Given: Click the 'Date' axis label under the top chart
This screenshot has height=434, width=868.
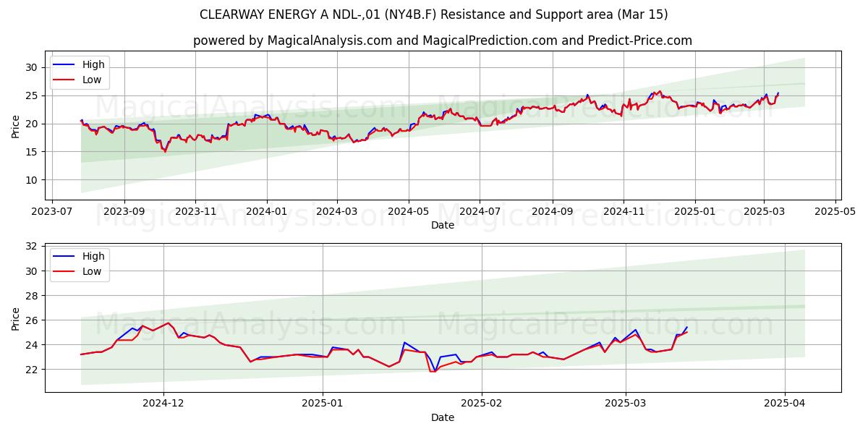Looking at the screenshot, I should click(443, 226).
